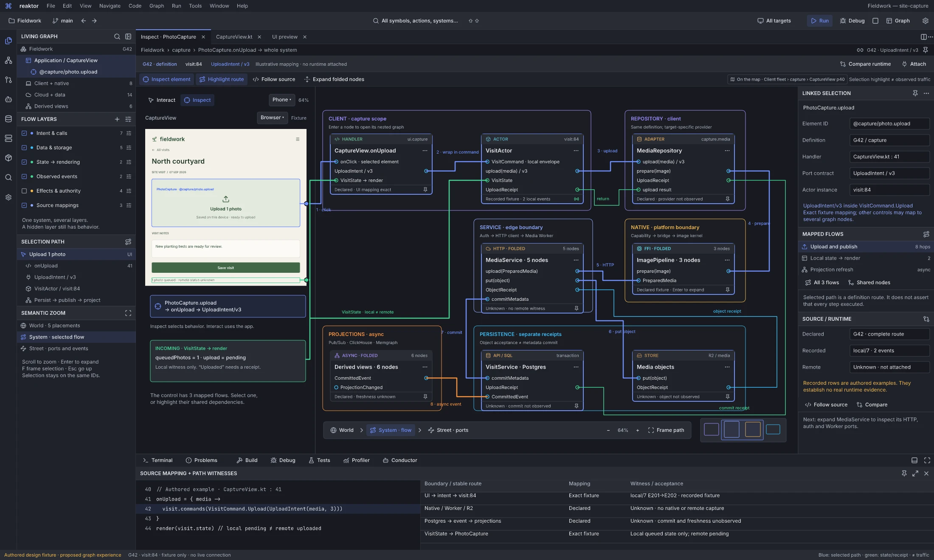
Task: Open the Navigate menu
Action: 110,6
